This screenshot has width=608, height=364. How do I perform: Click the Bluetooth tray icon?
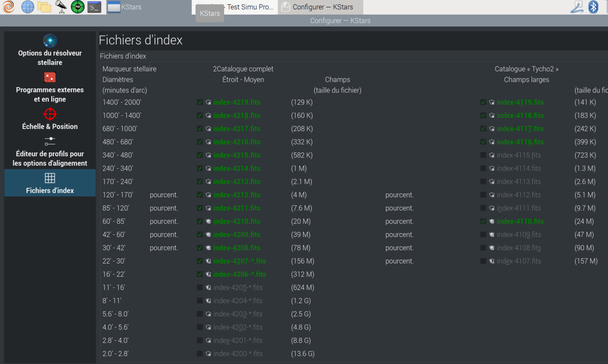593,7
